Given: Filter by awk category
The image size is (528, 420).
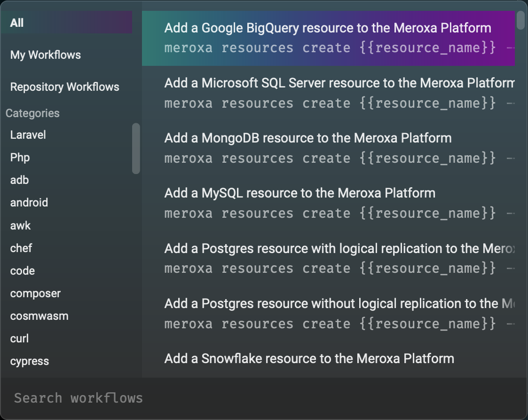Looking at the screenshot, I should click(x=21, y=225).
